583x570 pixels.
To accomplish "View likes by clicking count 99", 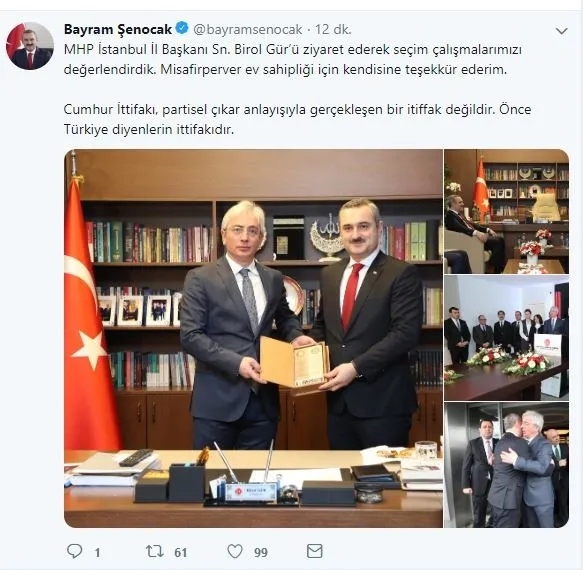I will (261, 553).
